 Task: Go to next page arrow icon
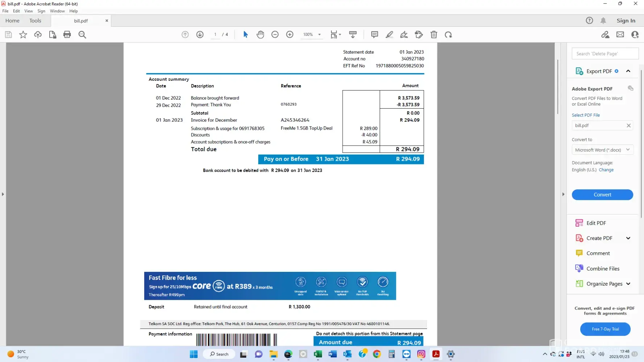tap(200, 35)
